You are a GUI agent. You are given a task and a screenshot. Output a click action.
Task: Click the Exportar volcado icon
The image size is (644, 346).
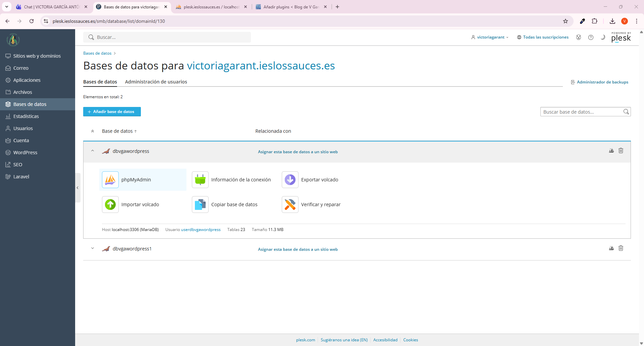tap(290, 180)
